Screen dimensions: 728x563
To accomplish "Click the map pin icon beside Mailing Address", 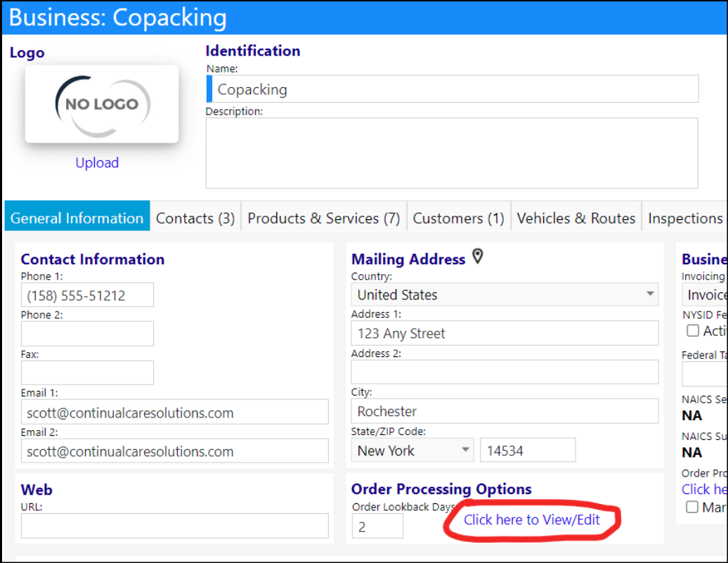I will tap(477, 256).
